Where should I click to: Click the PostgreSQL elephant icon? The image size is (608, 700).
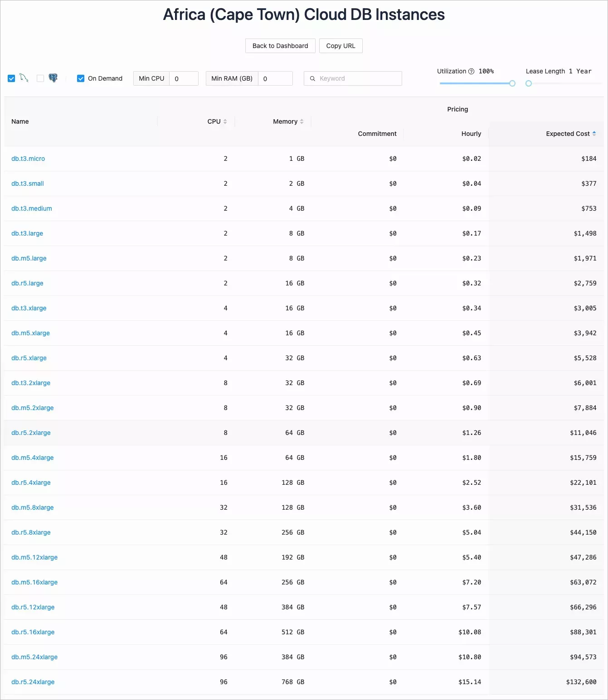53,78
